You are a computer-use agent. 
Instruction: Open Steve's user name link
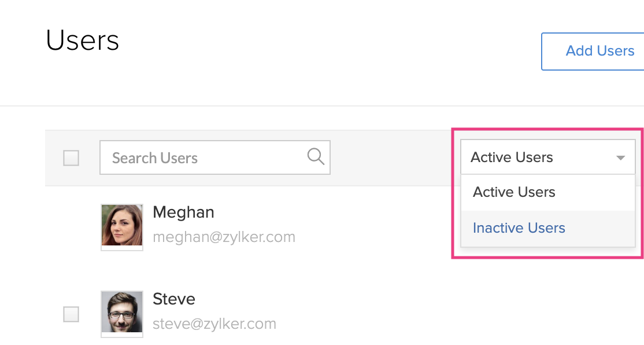point(174,299)
